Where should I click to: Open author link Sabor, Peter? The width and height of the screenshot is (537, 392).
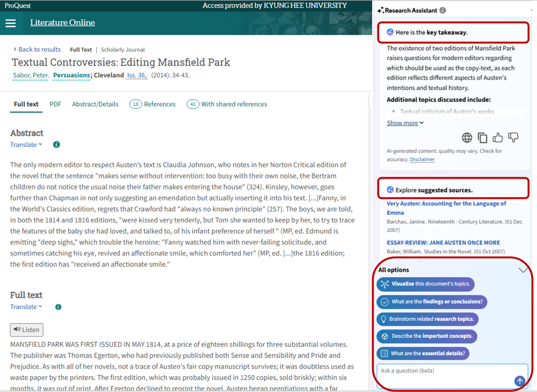30,75
